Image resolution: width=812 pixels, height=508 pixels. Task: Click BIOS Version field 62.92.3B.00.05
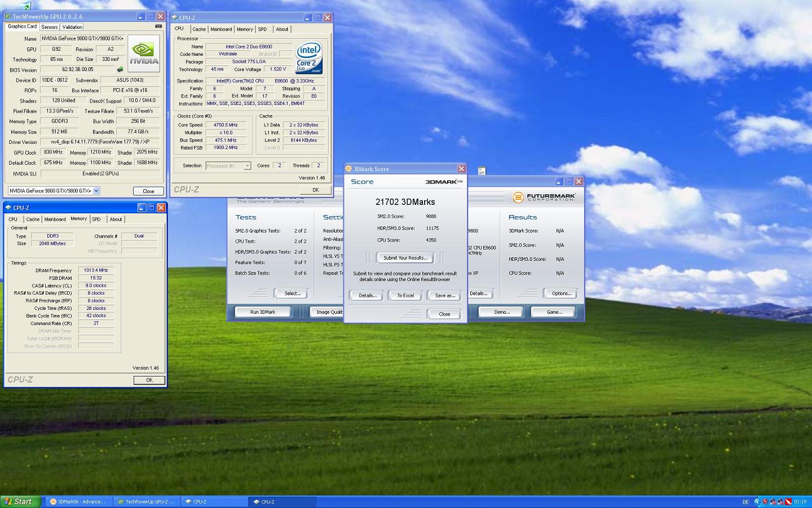pos(77,70)
